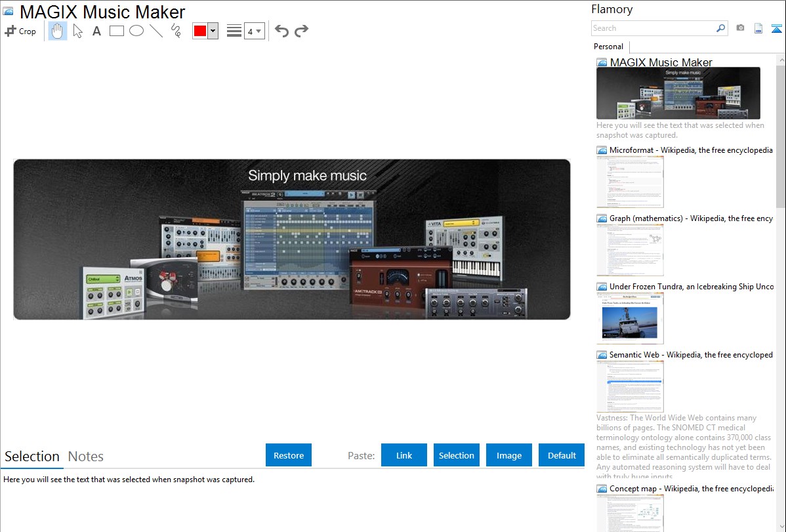Viewport: 786px width, 532px height.
Task: Click the red color swatch
Action: (x=200, y=31)
